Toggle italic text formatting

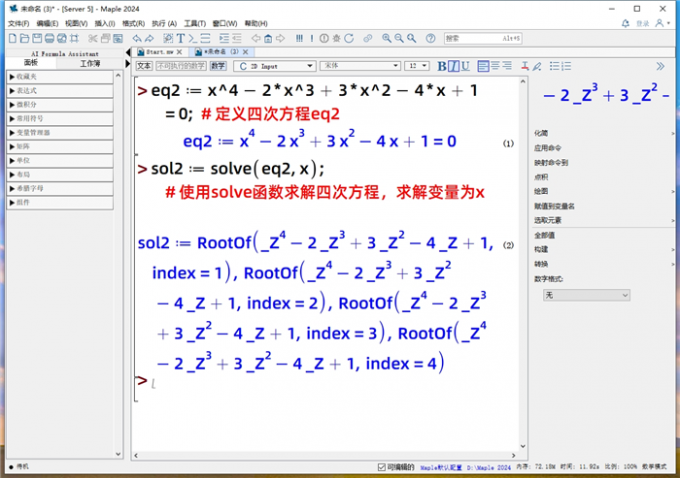[x=453, y=66]
